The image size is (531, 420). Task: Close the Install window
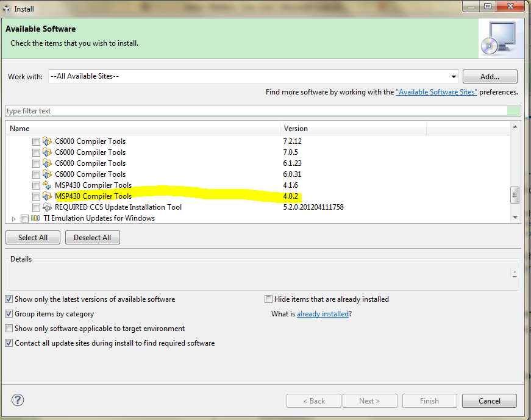click(x=511, y=7)
